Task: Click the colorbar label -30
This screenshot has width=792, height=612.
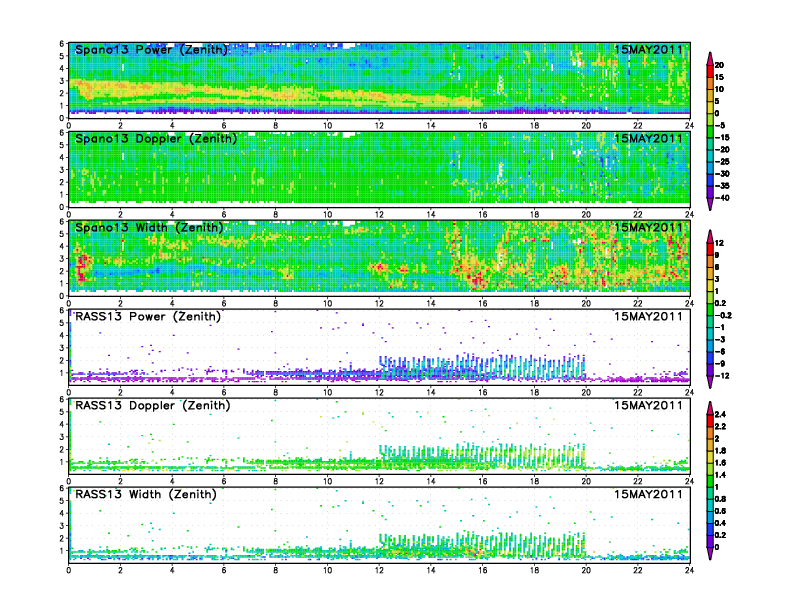Action: (722, 174)
